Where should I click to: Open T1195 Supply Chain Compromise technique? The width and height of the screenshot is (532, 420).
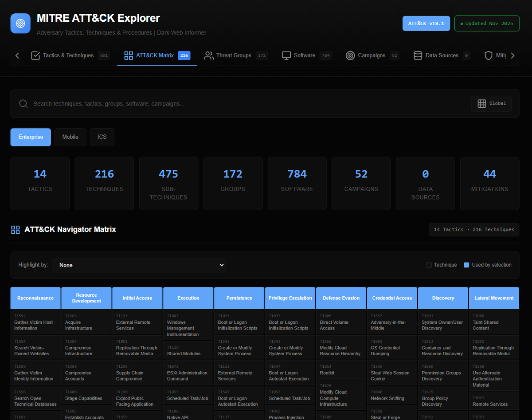pos(137,373)
